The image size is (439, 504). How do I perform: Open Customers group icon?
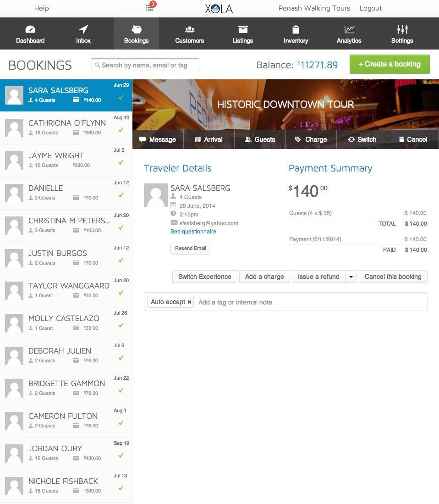[189, 29]
